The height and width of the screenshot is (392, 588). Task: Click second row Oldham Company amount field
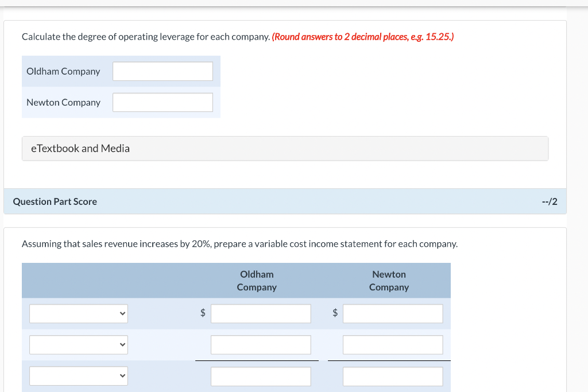[261, 345]
